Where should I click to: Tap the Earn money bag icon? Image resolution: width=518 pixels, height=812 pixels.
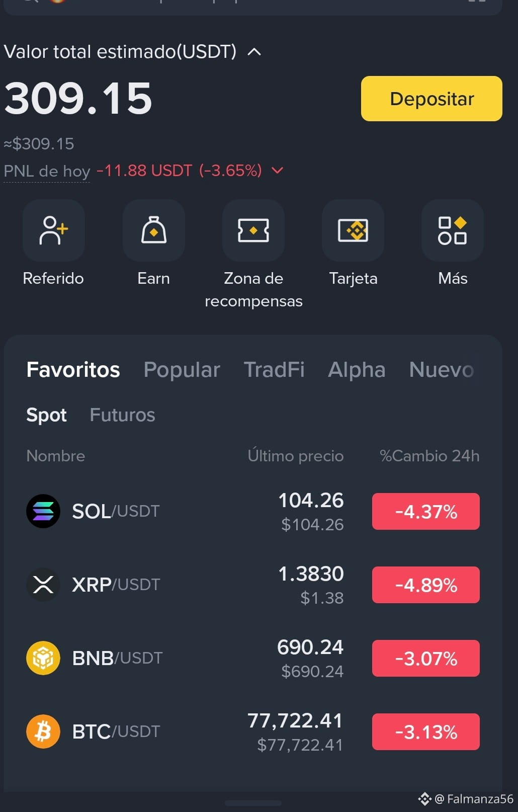click(x=153, y=230)
